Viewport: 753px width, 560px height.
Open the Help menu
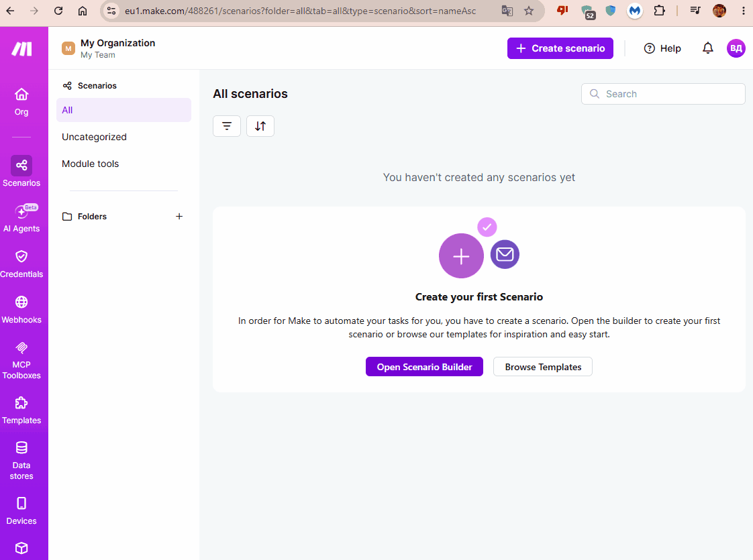tap(662, 48)
